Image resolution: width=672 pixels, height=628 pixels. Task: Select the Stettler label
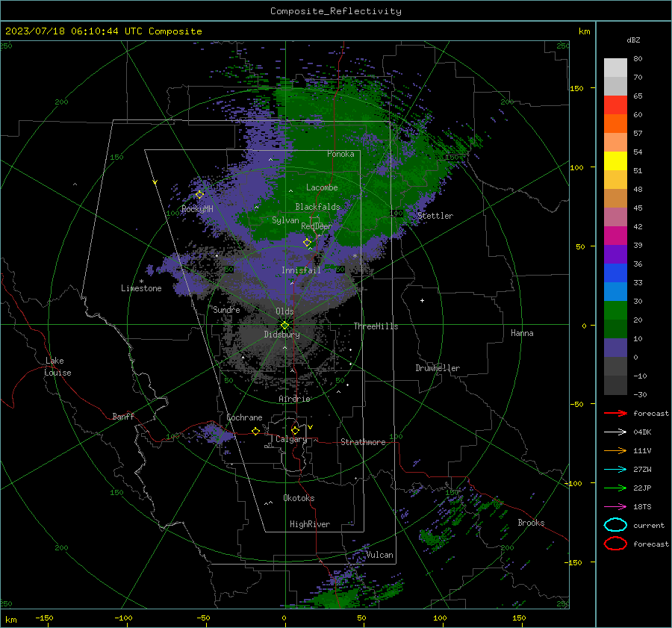(435, 216)
